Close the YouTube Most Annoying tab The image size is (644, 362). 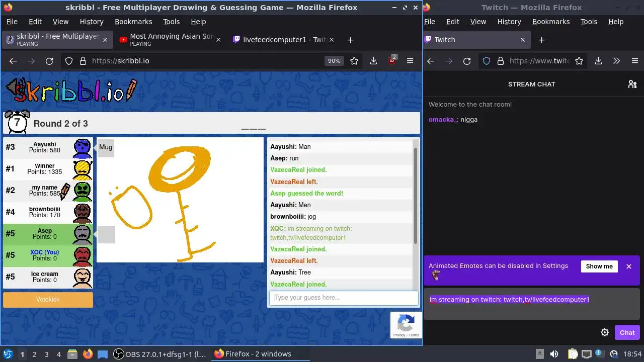(218, 40)
